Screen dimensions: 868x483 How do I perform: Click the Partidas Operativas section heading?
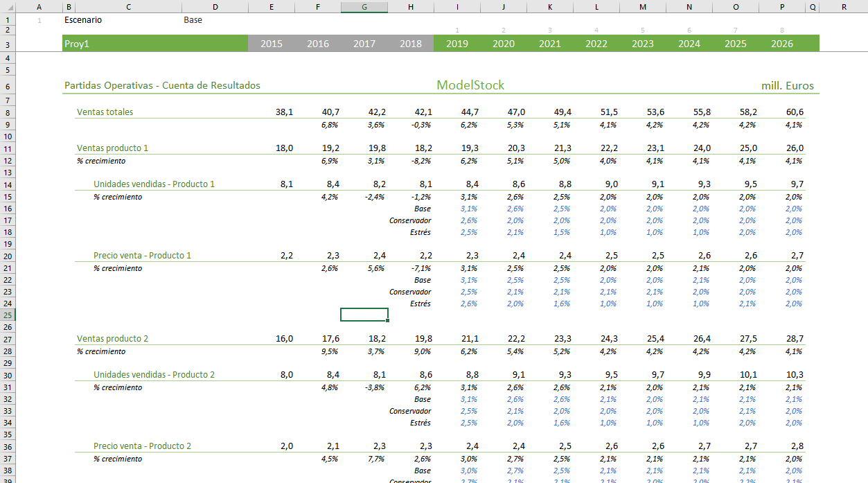point(162,85)
